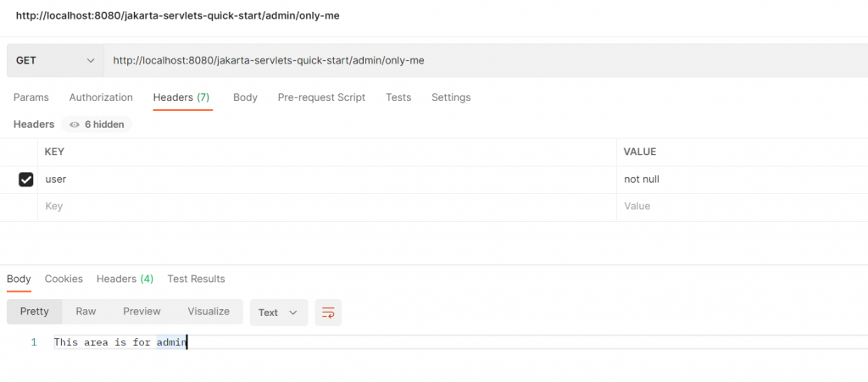Click the response text 'This area is for admin'
868x382 pixels.
(x=120, y=343)
